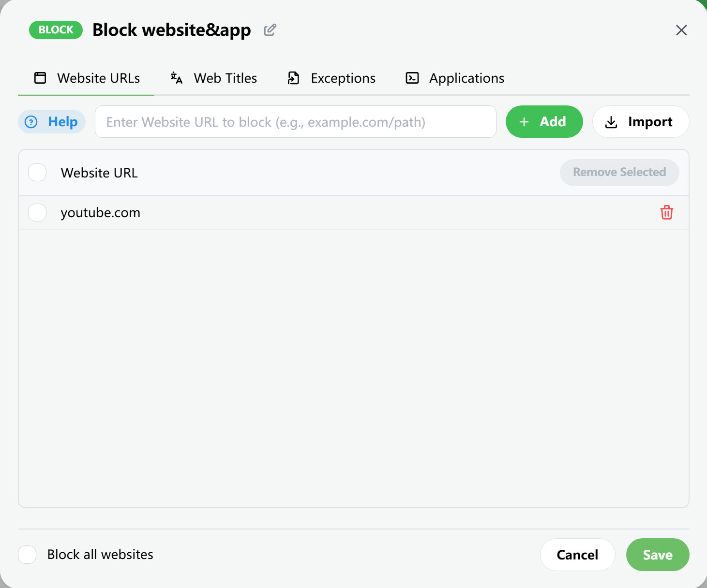Enable Block all websites checkbox
This screenshot has height=588, width=707.
[x=27, y=555]
